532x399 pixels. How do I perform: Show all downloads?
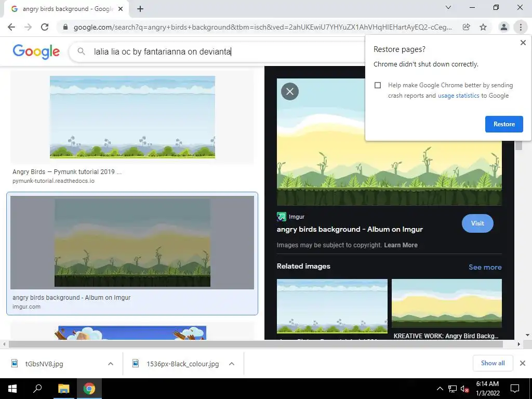click(x=493, y=363)
